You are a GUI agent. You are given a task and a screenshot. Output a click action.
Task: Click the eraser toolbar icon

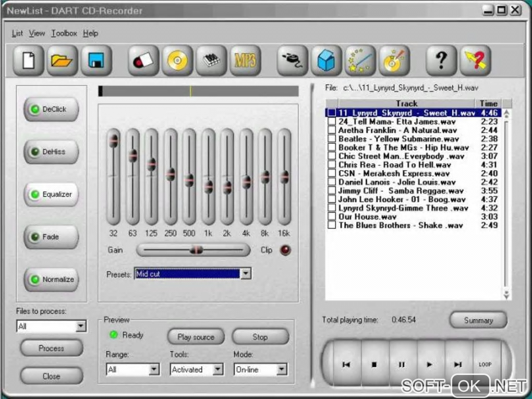click(143, 61)
